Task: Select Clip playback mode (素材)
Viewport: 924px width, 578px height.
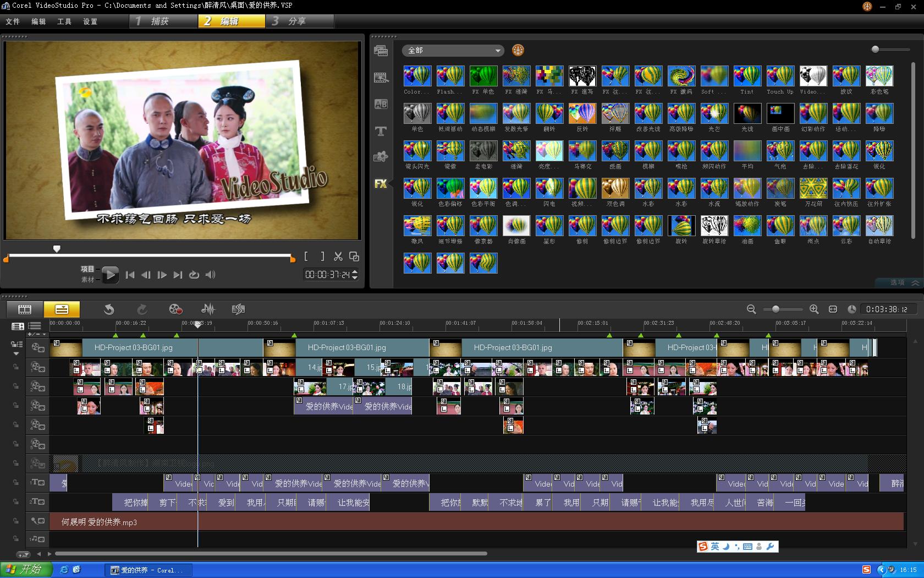Action: (87, 280)
